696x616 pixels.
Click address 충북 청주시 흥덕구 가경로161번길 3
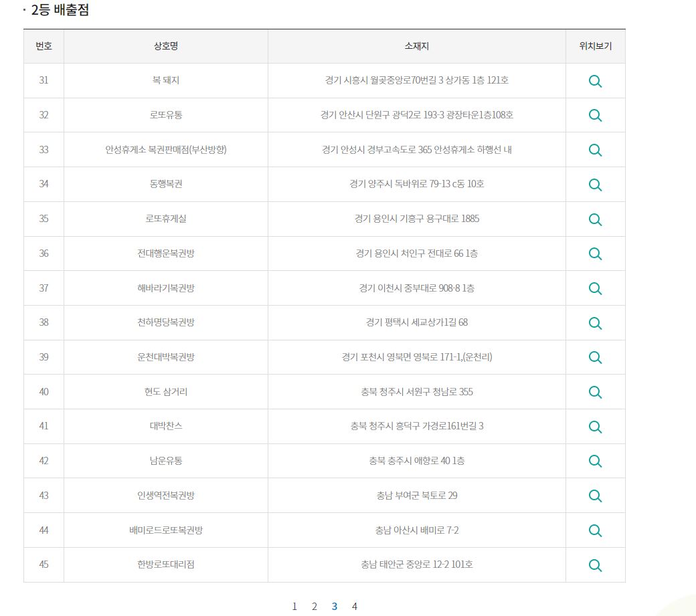coord(417,426)
